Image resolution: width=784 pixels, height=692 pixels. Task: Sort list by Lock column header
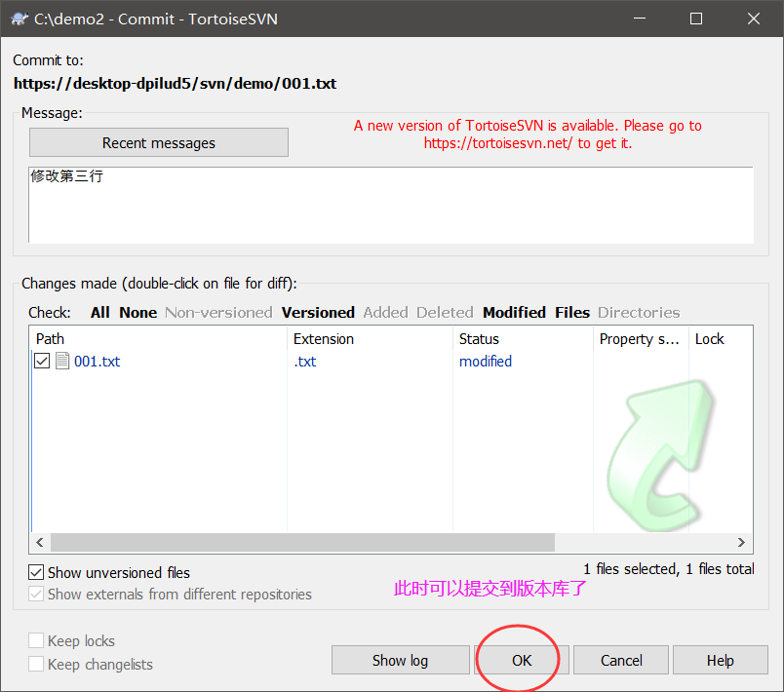(x=721, y=339)
